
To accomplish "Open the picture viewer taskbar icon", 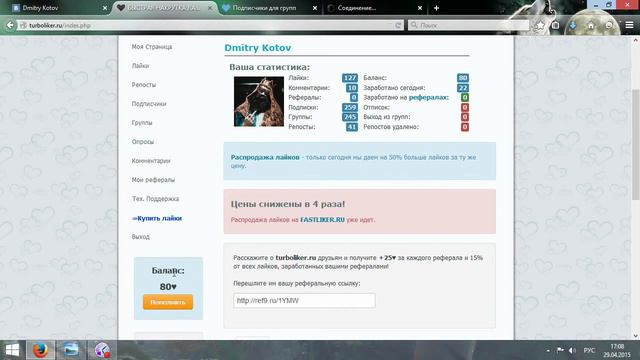I will point(71,350).
